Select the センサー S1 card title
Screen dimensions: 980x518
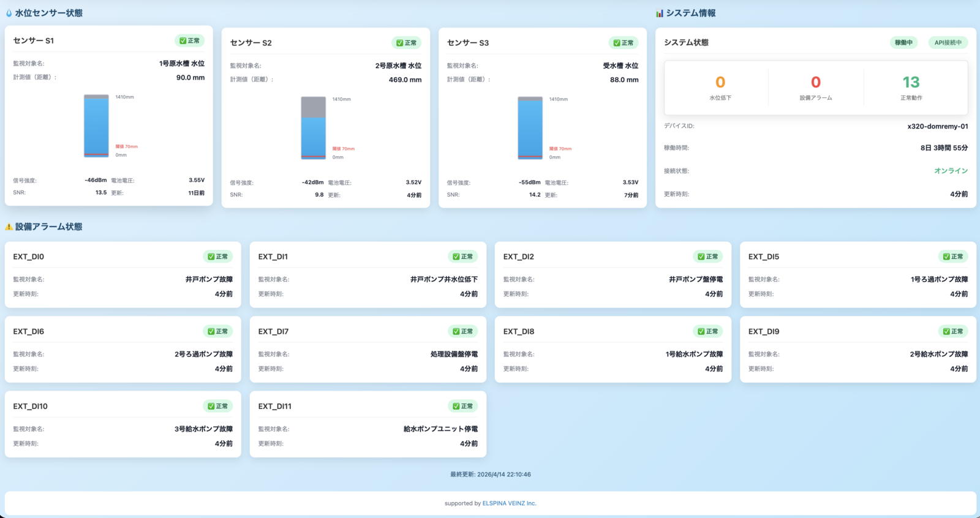[34, 40]
